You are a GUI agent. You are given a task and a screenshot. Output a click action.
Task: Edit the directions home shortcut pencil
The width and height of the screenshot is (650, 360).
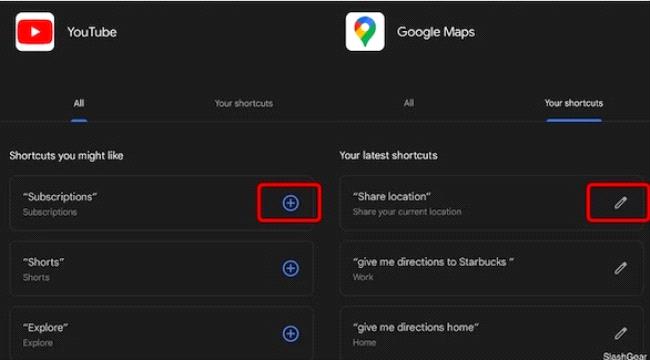click(x=620, y=333)
